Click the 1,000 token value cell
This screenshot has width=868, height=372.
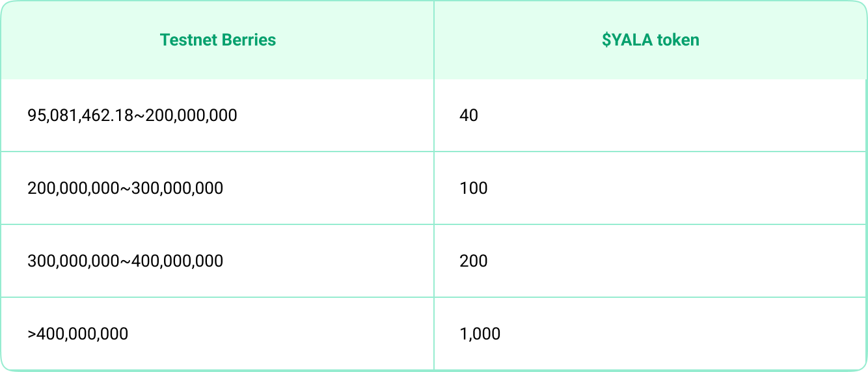[x=651, y=334]
